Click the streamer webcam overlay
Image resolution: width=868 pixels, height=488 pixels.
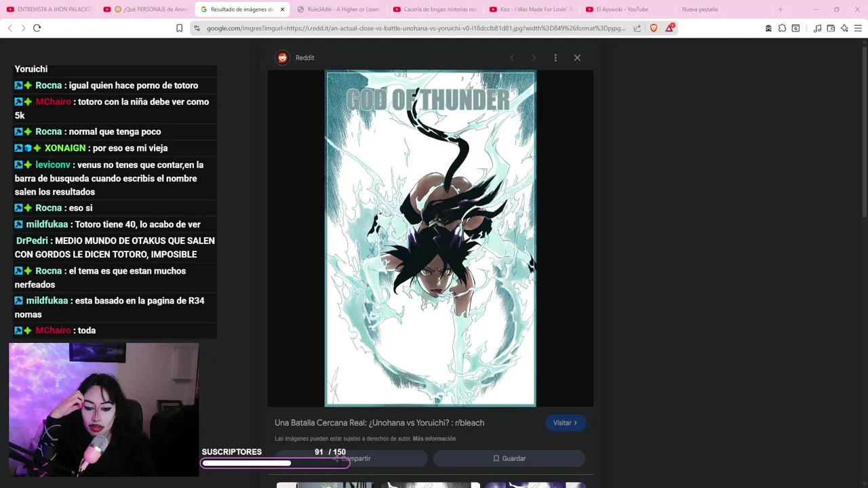click(x=104, y=409)
